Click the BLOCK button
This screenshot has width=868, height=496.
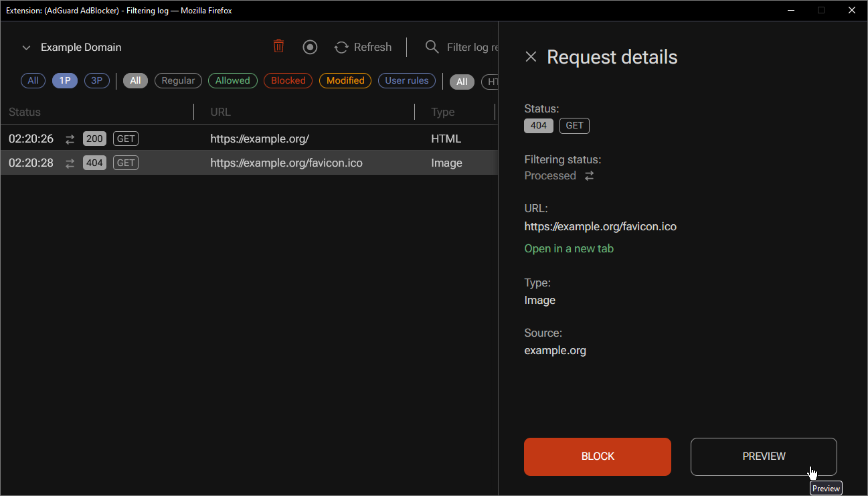(x=597, y=457)
